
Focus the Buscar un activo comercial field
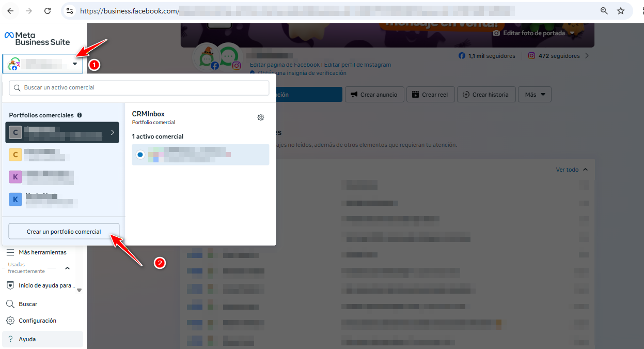point(139,88)
